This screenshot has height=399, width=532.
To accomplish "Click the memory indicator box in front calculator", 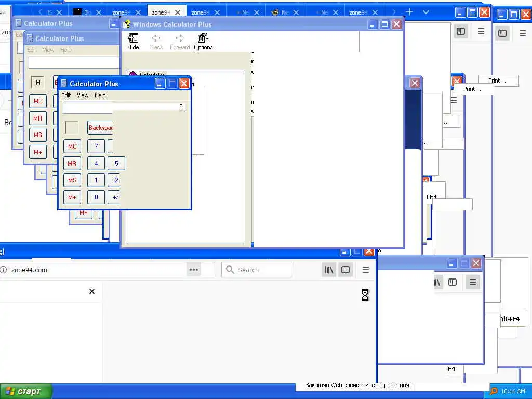I will [x=72, y=128].
